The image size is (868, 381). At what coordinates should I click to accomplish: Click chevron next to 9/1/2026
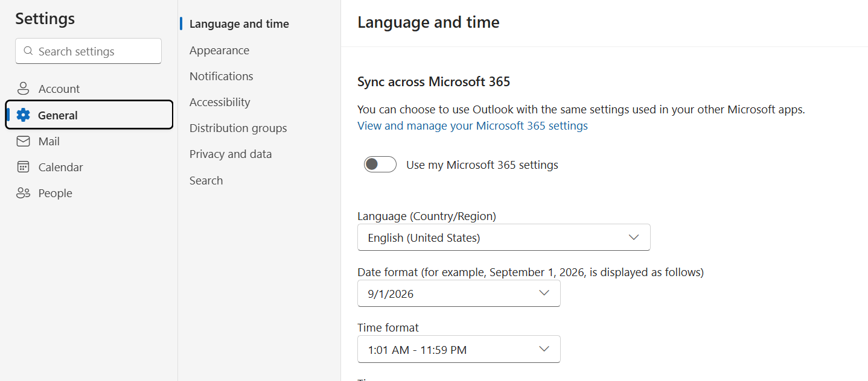coord(544,293)
